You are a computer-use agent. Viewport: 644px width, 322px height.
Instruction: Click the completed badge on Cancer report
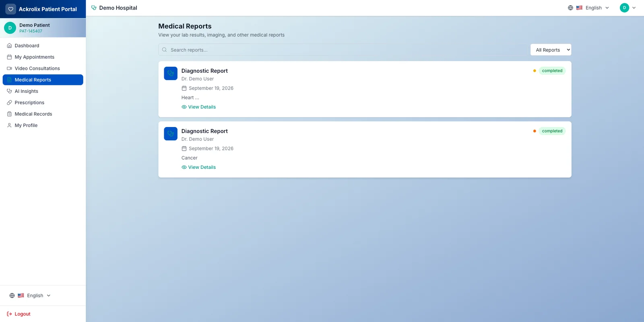tap(552, 131)
